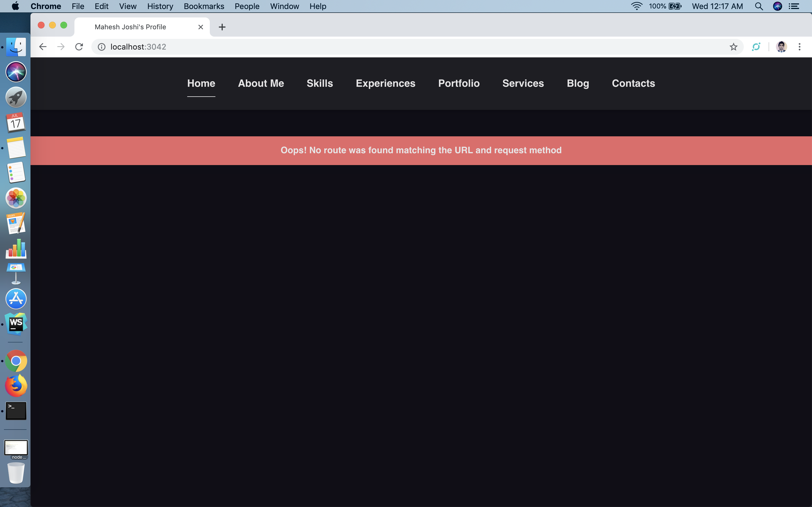Click the site information icon

(x=101, y=46)
